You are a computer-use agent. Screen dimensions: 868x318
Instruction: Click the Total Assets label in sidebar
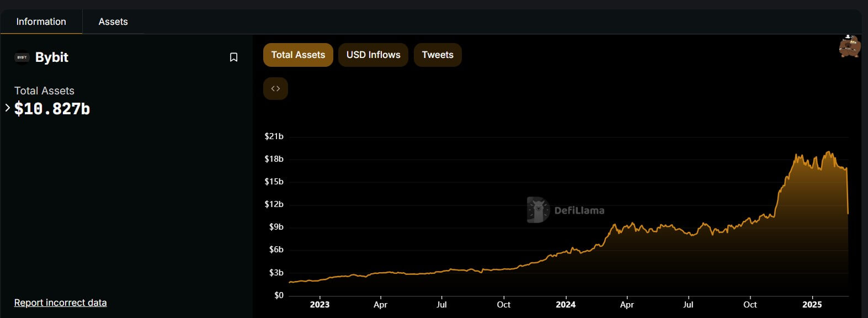[x=44, y=91]
